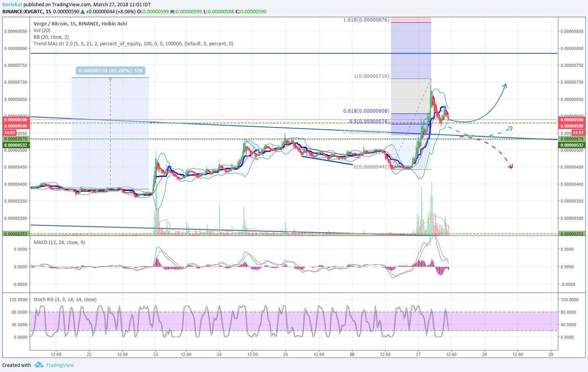Click the Fibonacci '0(0.00000442)' level label
The image size is (588, 372).
[x=372, y=167]
